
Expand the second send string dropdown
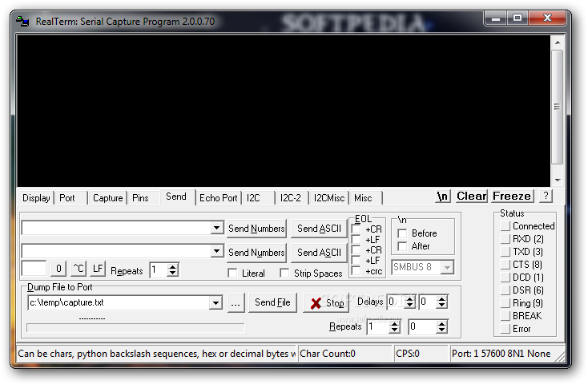click(x=216, y=251)
